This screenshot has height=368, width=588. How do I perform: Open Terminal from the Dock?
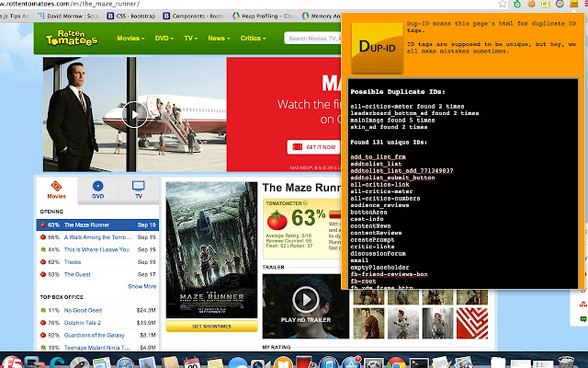419,362
